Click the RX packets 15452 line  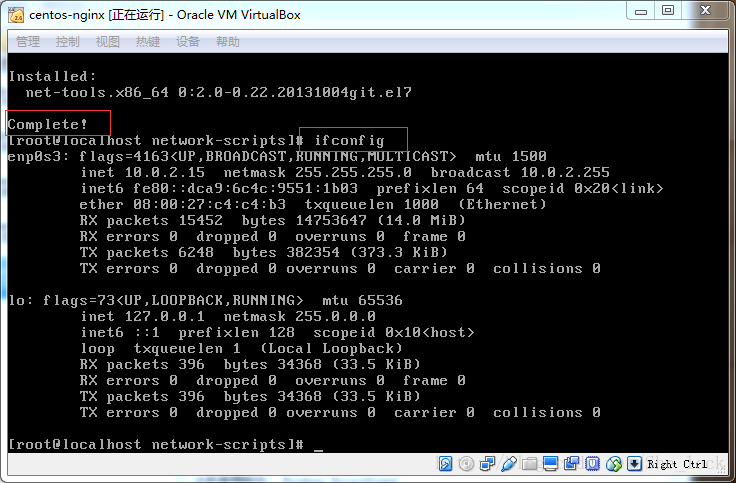pyautogui.click(x=272, y=220)
